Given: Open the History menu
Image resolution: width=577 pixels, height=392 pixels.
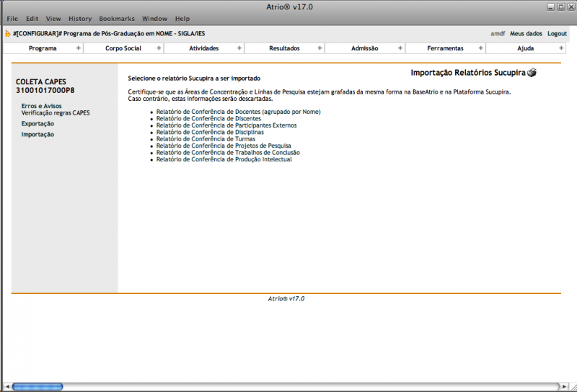Looking at the screenshot, I should [x=80, y=18].
